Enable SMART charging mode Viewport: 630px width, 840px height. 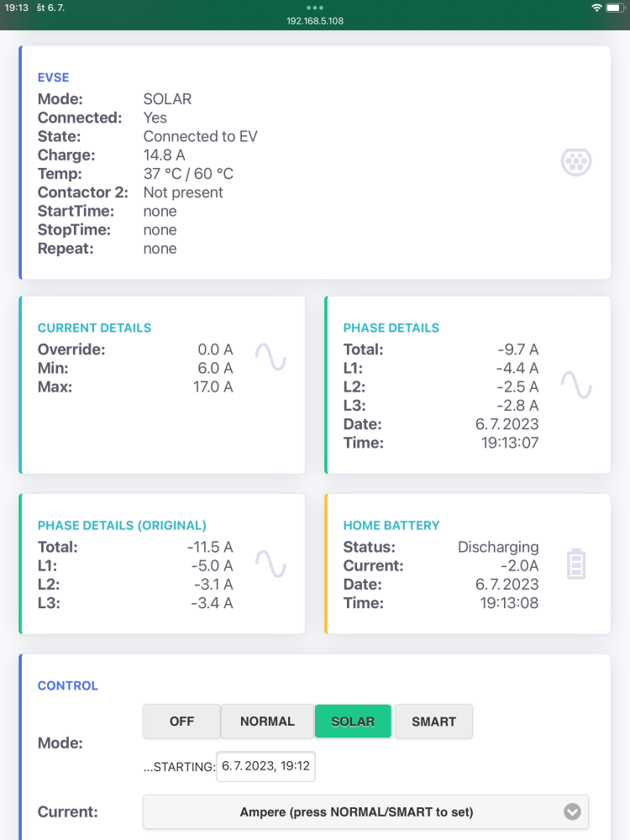(433, 721)
